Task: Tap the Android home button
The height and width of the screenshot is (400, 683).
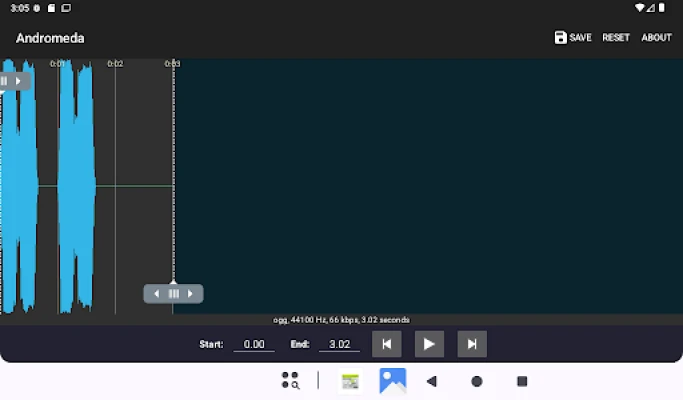Action: [477, 381]
